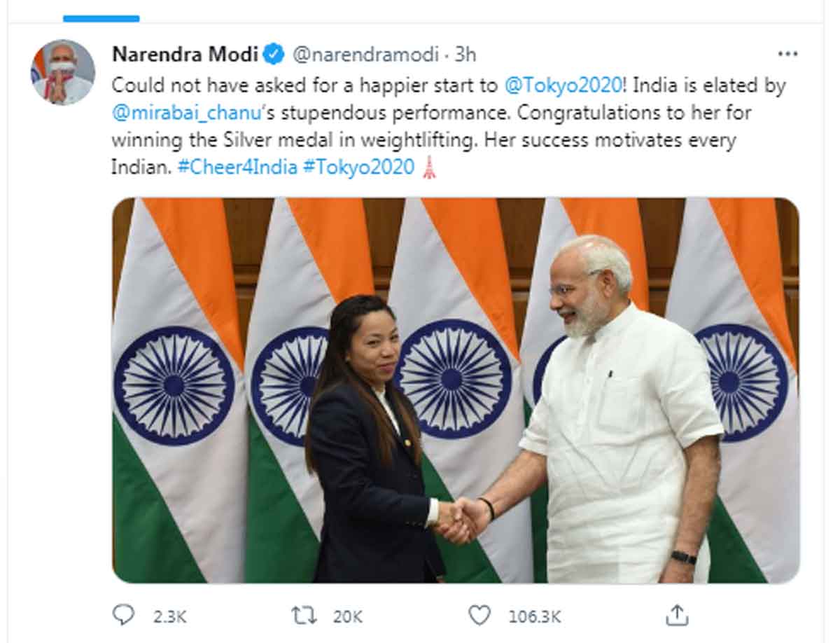Click the blue verified badge
This screenshot has width=840, height=643.
point(273,53)
